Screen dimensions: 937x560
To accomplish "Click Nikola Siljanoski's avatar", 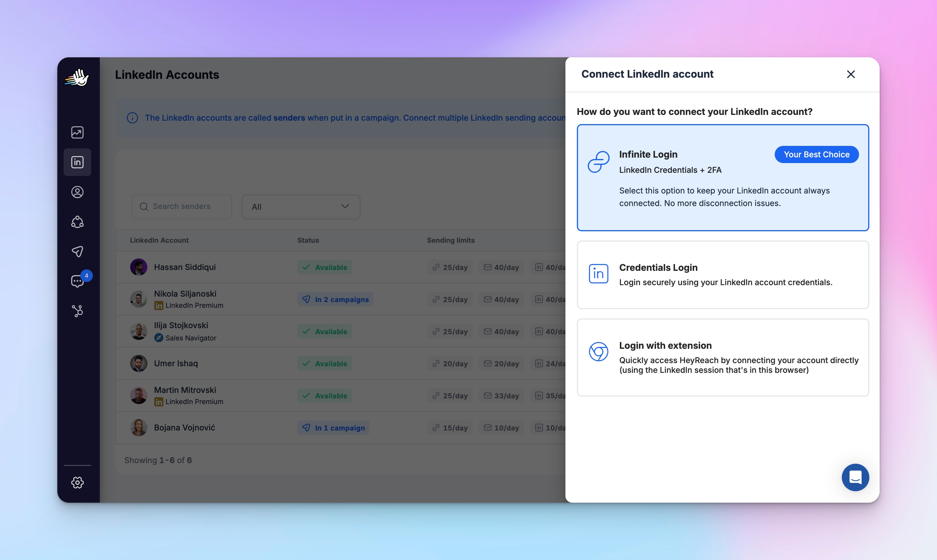I will coord(138,299).
